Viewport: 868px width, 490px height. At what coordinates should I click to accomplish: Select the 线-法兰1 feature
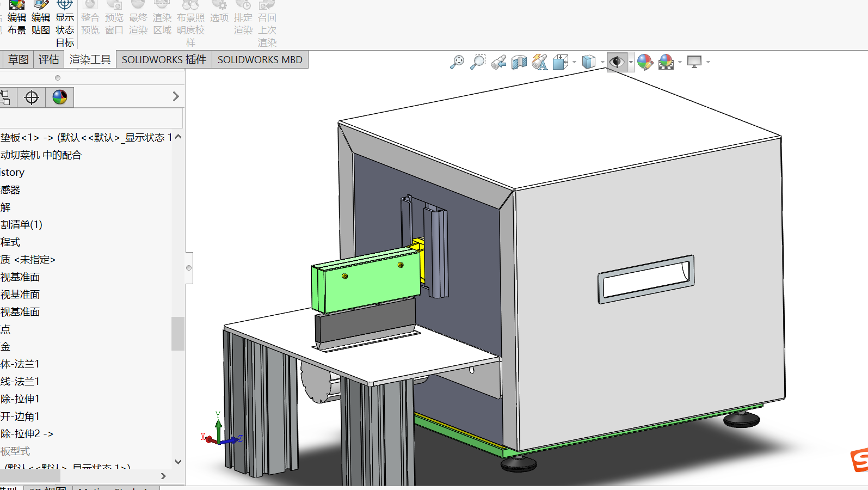[20, 382]
